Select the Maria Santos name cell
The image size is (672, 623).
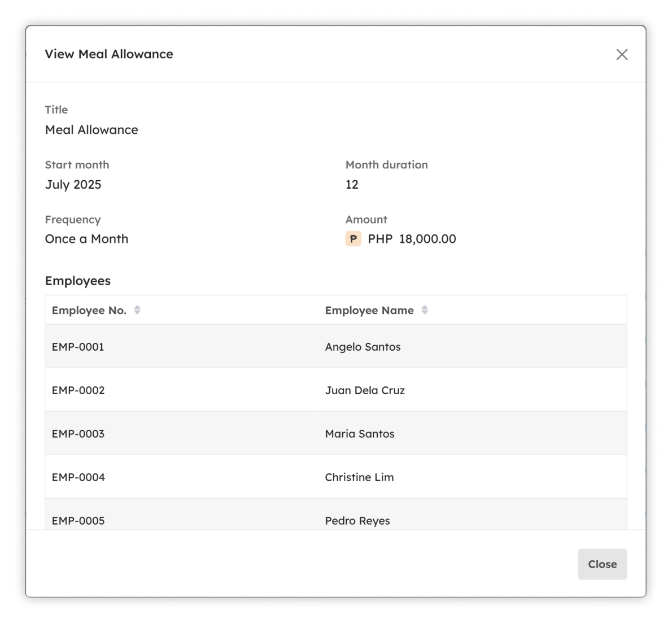point(473,433)
